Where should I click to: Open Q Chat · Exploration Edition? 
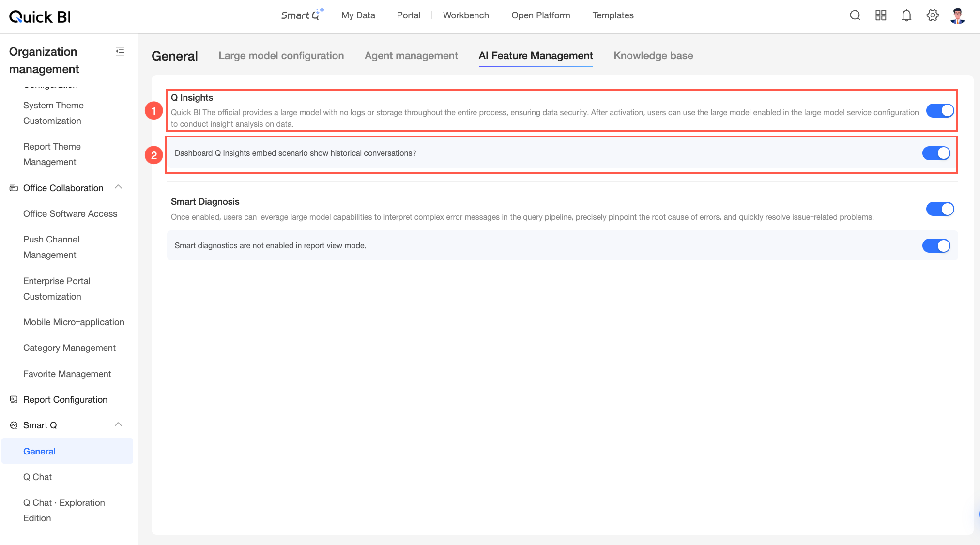[x=64, y=511]
